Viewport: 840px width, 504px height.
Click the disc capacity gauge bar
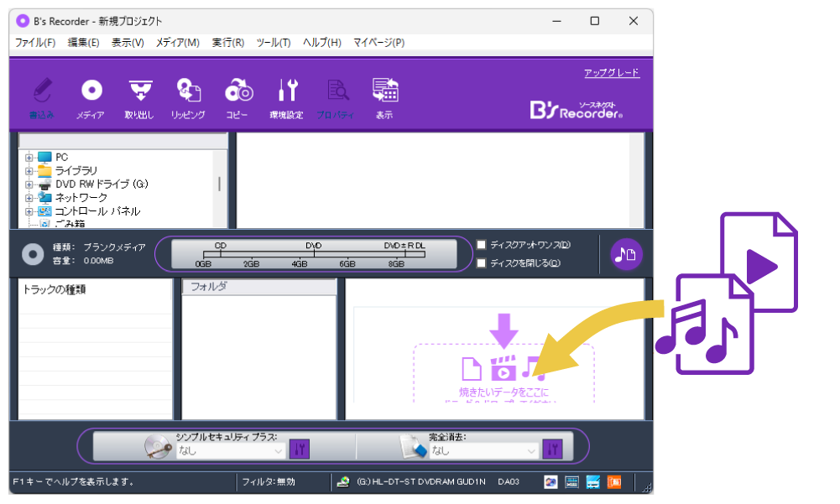click(314, 254)
